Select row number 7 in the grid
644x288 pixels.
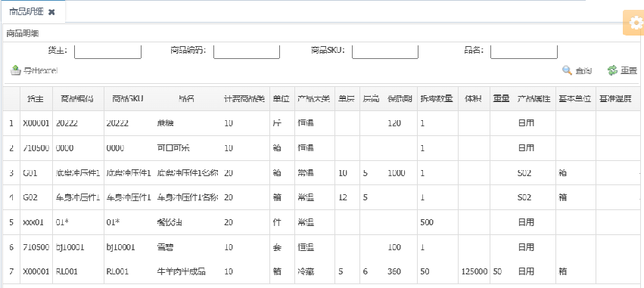click(11, 271)
